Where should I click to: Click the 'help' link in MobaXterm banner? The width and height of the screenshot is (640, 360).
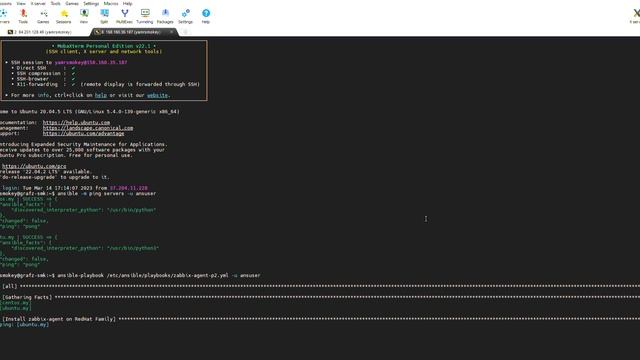(101, 95)
